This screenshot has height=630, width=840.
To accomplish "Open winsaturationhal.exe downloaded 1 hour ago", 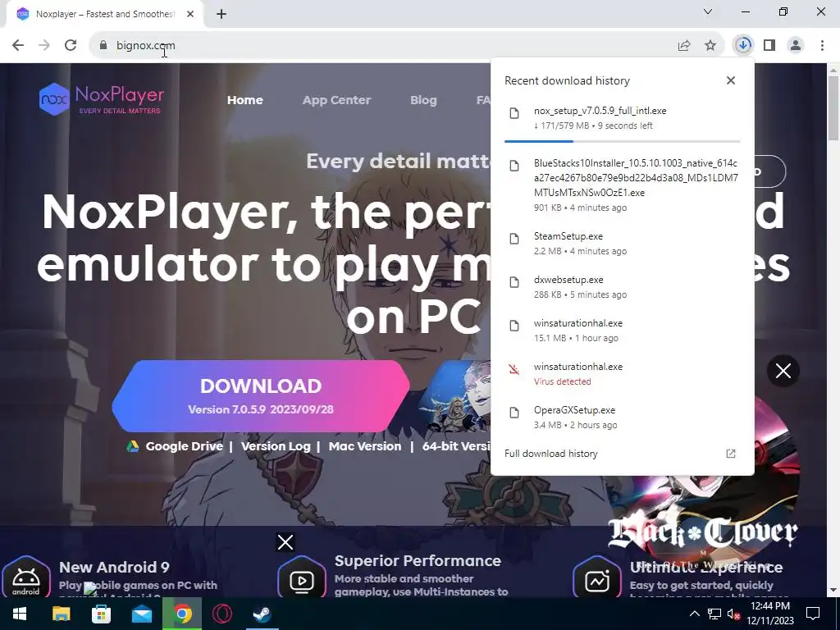I will click(623, 330).
